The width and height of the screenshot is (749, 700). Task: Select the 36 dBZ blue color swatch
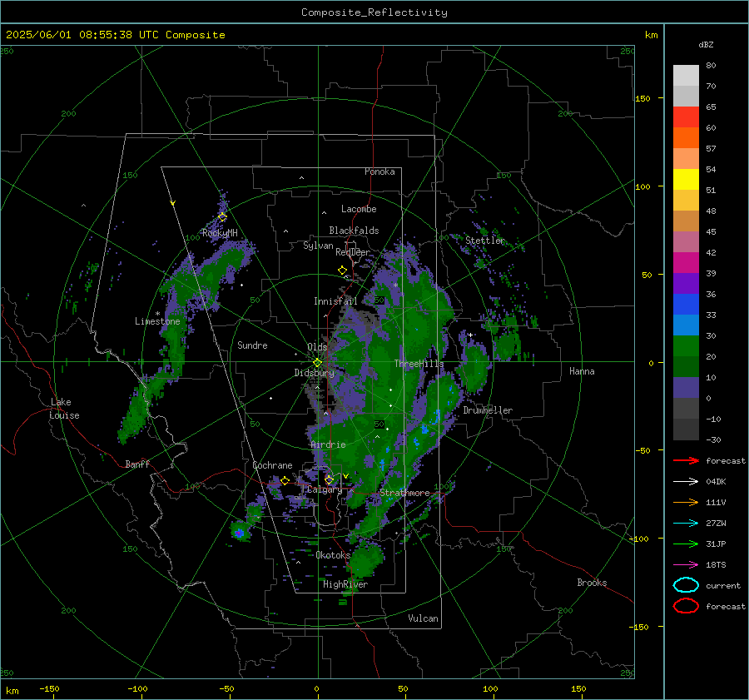coord(686,305)
